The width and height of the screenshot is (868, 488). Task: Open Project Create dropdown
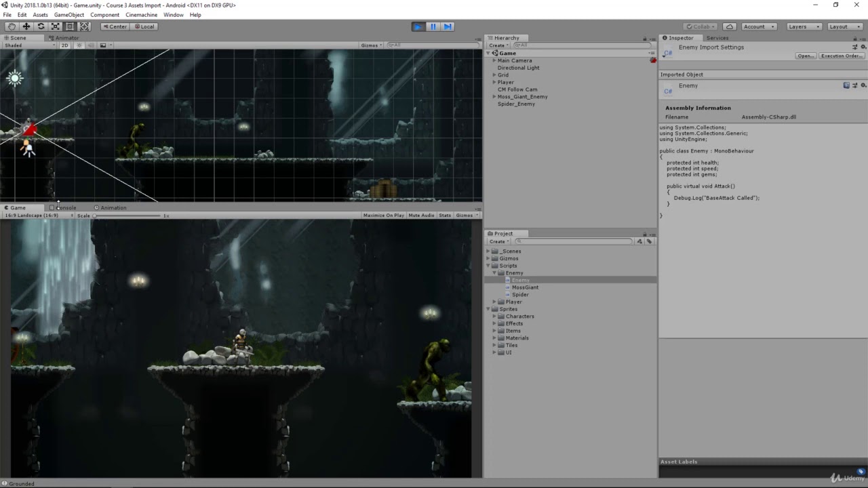498,241
